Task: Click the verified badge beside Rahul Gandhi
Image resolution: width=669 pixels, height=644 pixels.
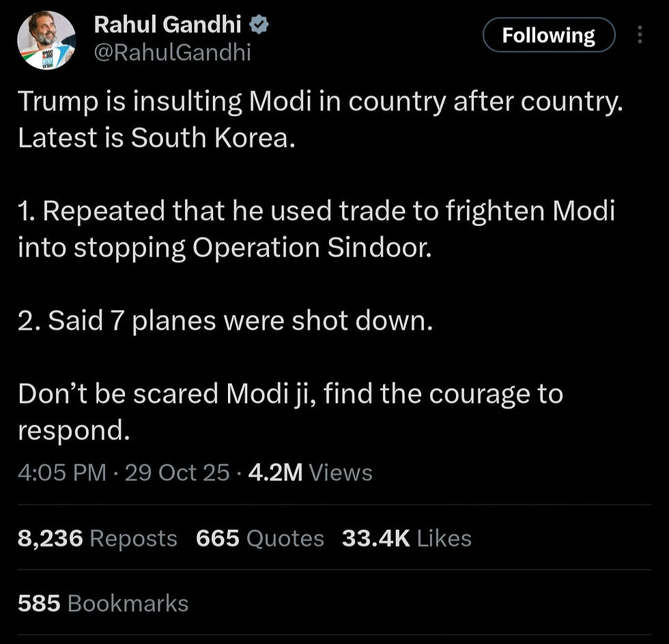Action: coord(259,25)
